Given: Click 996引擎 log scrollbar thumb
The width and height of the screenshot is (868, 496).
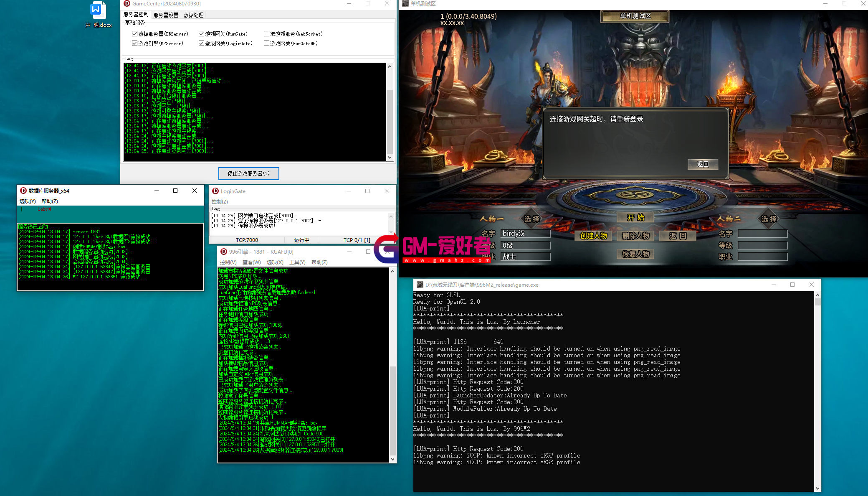Looking at the screenshot, I should pos(392,411).
